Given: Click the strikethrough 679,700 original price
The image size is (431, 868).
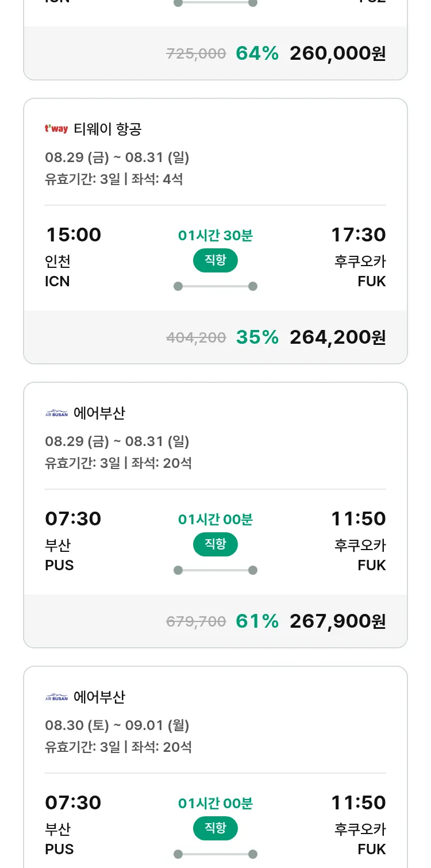Looking at the screenshot, I should click(196, 621).
